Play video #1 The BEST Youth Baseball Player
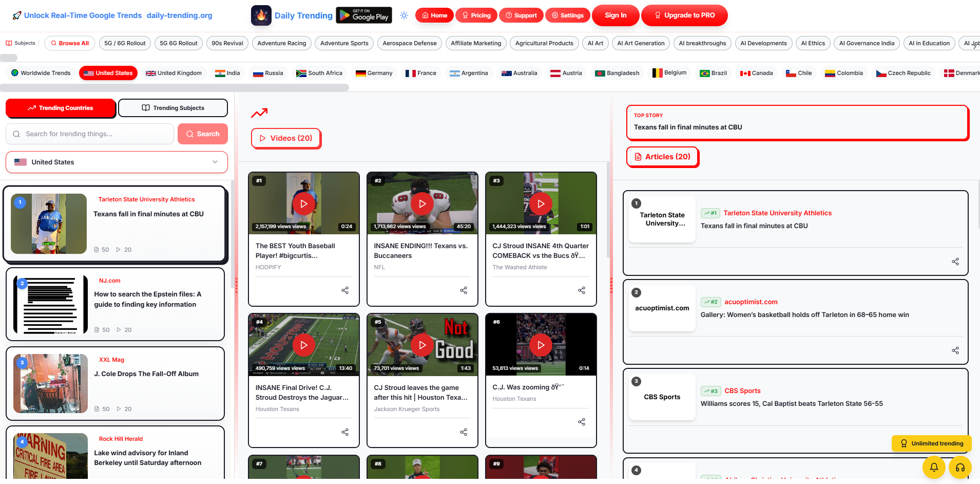 (304, 204)
